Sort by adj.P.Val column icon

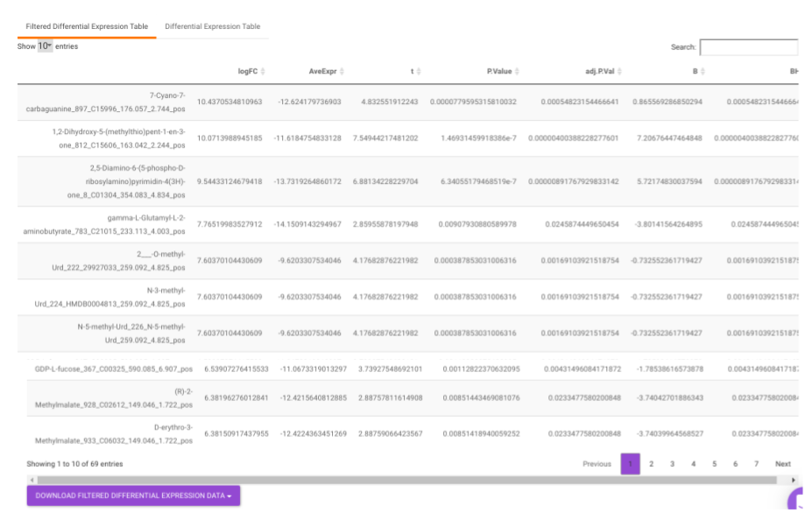point(619,72)
